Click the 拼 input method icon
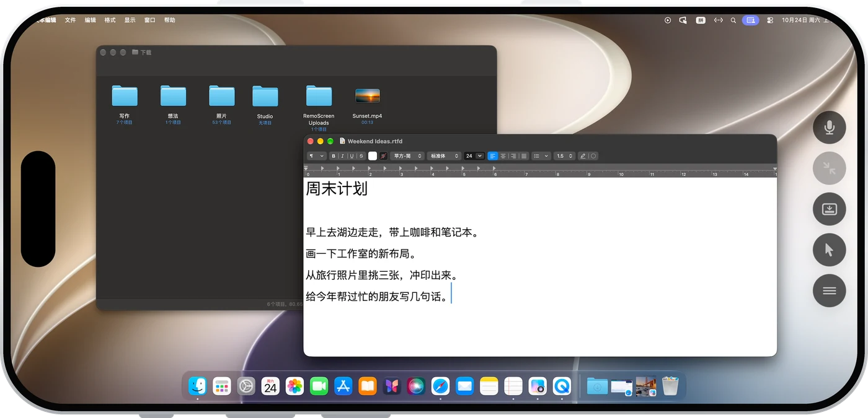The width and height of the screenshot is (868, 418). 701,20
